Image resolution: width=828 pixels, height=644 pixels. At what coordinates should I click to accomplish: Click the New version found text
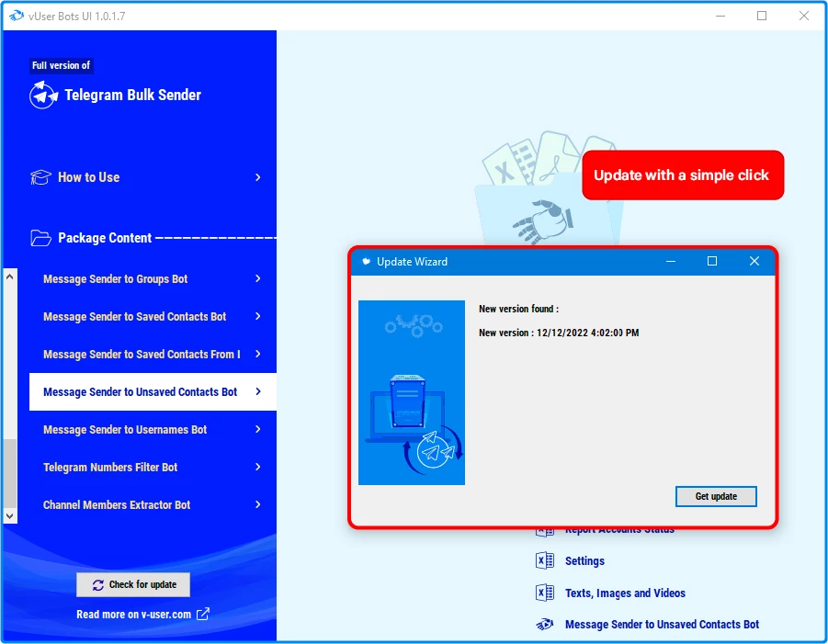518,309
